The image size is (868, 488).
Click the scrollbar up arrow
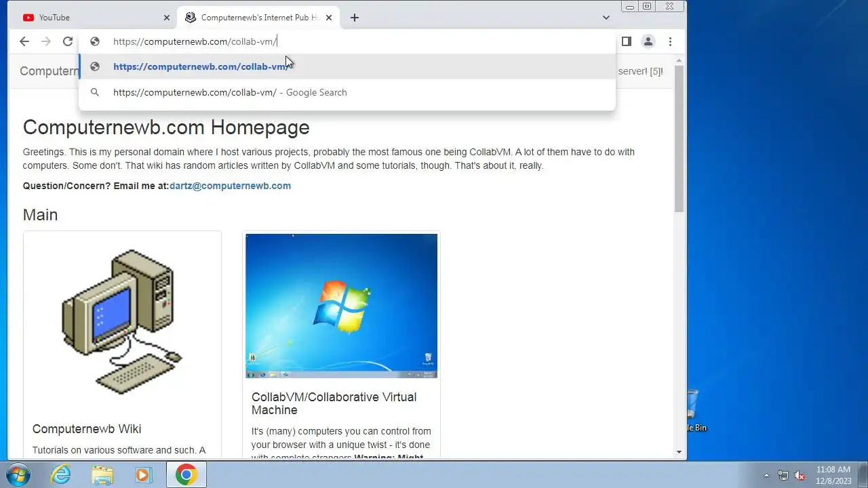[679, 61]
